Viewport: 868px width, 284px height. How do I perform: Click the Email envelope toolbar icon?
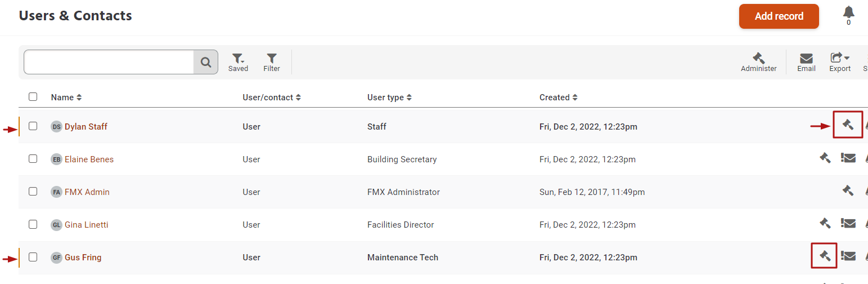click(806, 61)
